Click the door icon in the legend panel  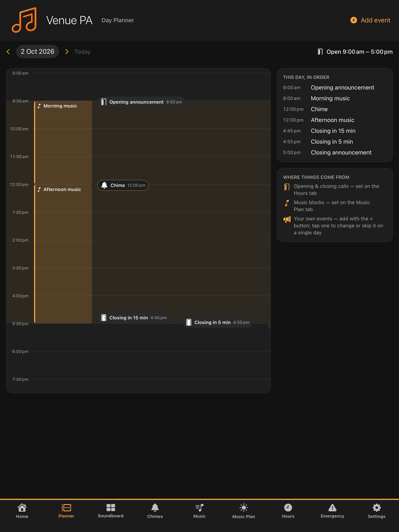tap(287, 187)
